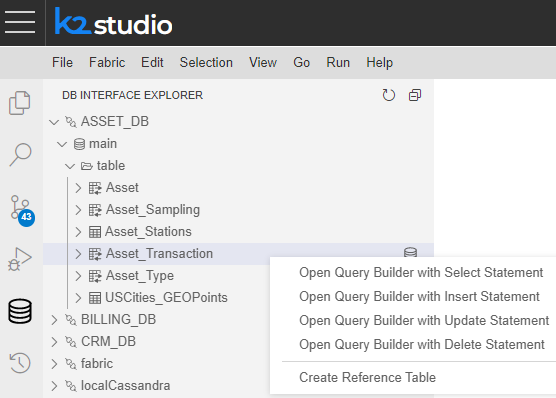Expand the Asset_Sampling table
This screenshot has width=556, height=398.
click(x=78, y=210)
